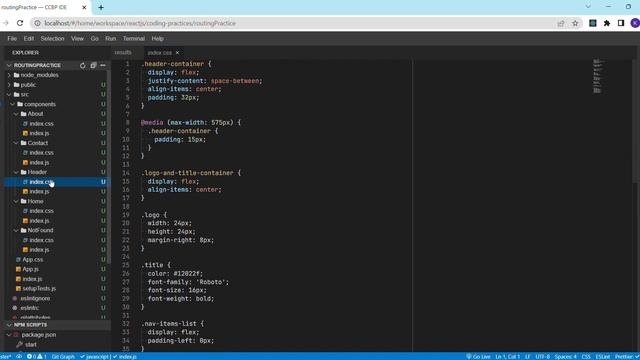The image size is (640, 360).
Task: Open index.css under Home folder
Action: click(x=41, y=211)
